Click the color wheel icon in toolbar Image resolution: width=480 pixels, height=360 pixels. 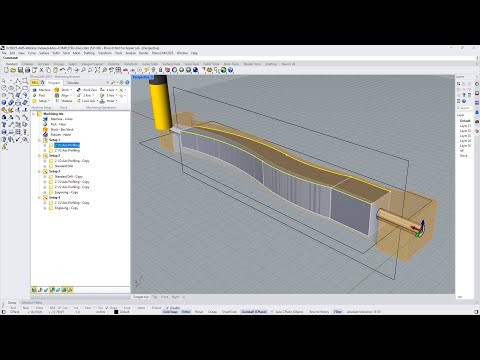coord(174,70)
